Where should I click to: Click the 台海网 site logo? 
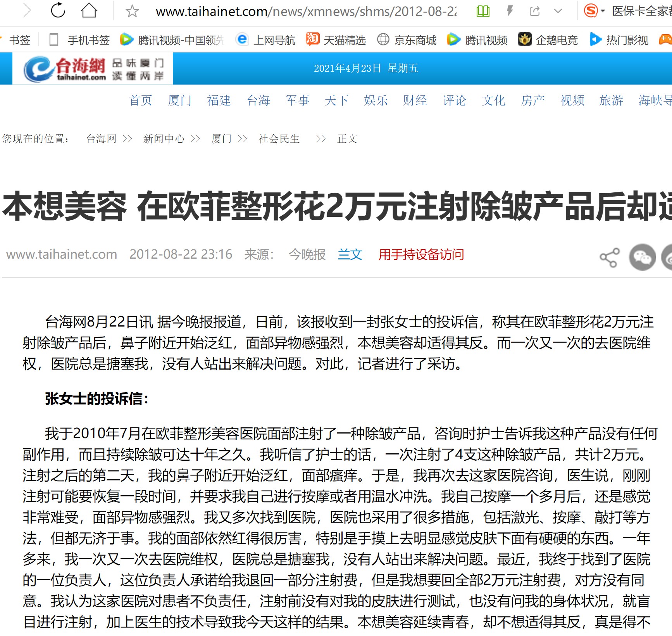pos(93,69)
